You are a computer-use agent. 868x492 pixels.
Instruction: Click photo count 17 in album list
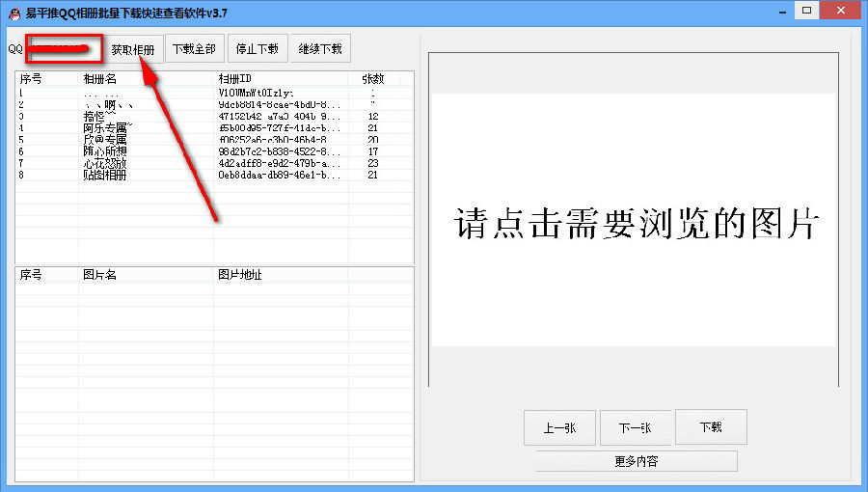(x=373, y=151)
